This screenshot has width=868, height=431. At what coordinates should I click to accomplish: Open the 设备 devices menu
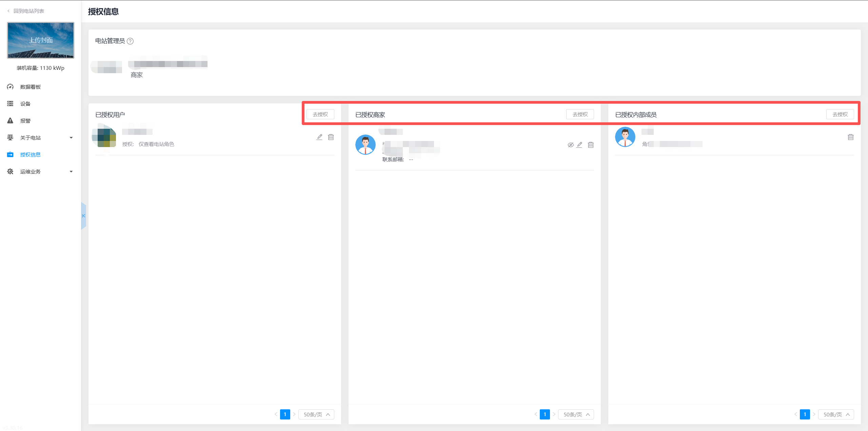(x=25, y=104)
